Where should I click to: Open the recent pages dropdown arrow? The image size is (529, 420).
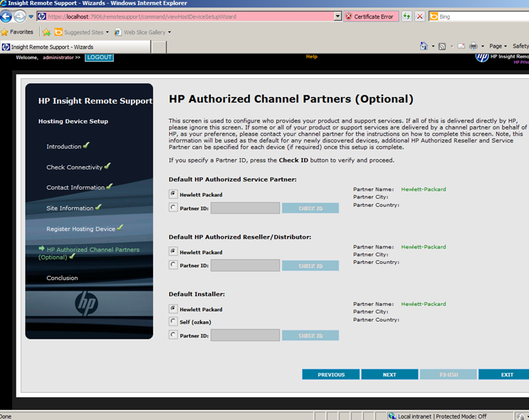coord(31,16)
